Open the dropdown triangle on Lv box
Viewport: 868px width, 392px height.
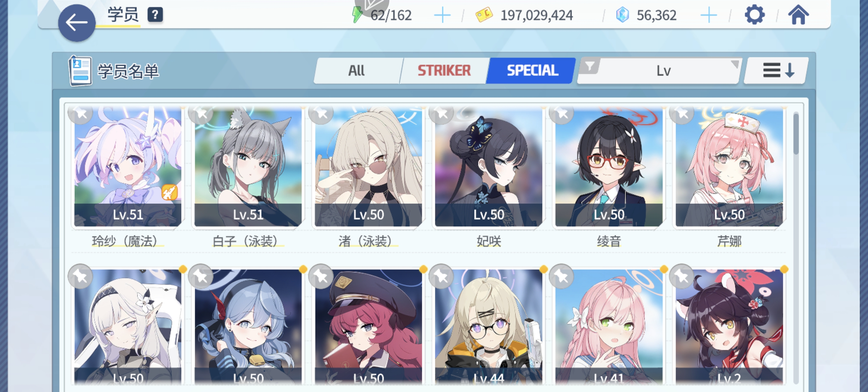(x=735, y=63)
